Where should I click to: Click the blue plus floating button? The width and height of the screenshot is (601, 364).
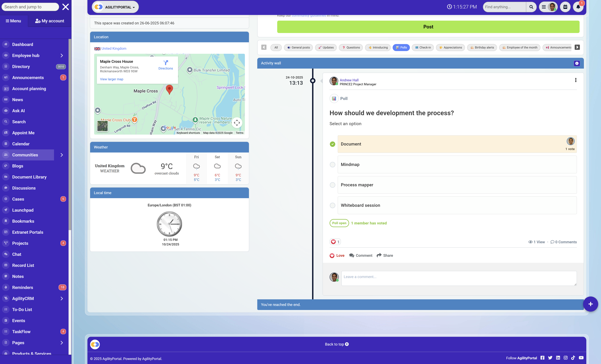pyautogui.click(x=590, y=304)
